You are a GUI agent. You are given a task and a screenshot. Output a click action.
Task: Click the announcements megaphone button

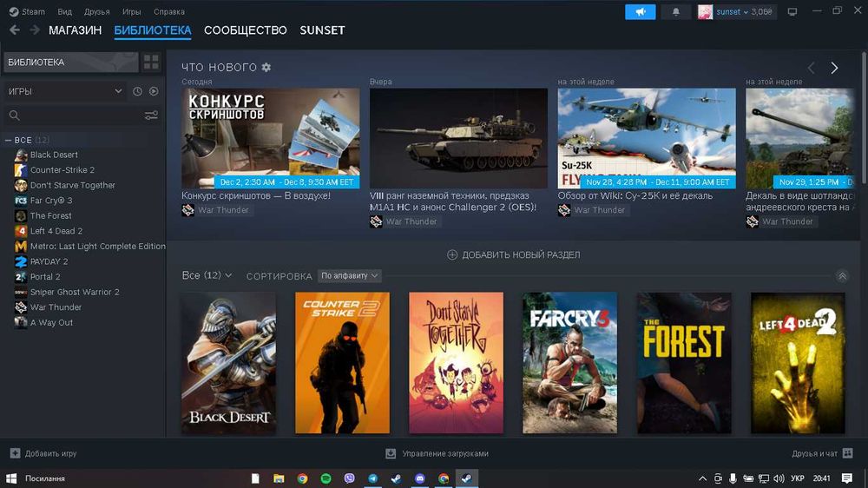pyautogui.click(x=640, y=11)
